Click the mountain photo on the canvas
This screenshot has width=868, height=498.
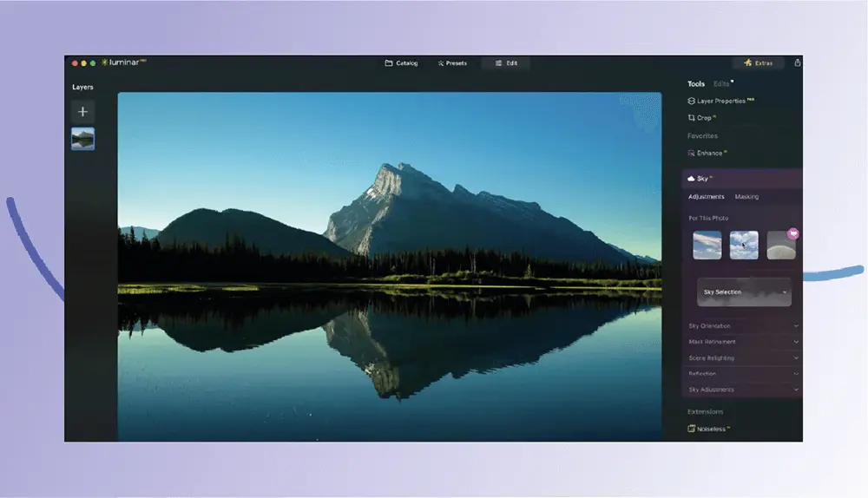click(x=389, y=266)
